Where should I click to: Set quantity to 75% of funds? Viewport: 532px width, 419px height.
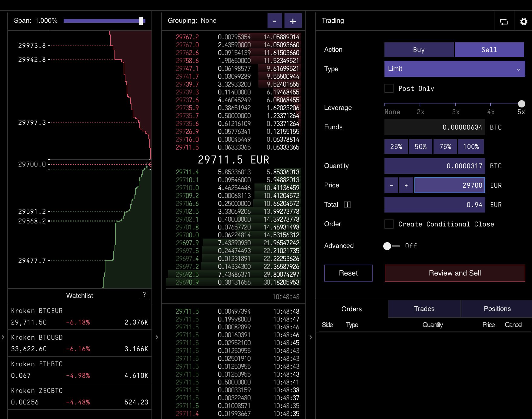[x=445, y=147]
